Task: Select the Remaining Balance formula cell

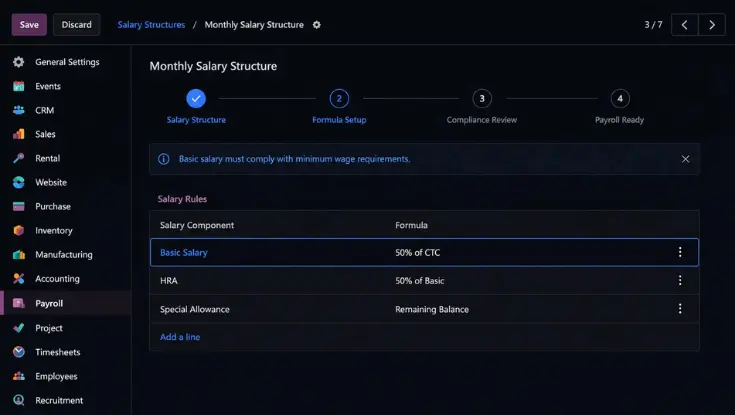Action: (x=432, y=309)
